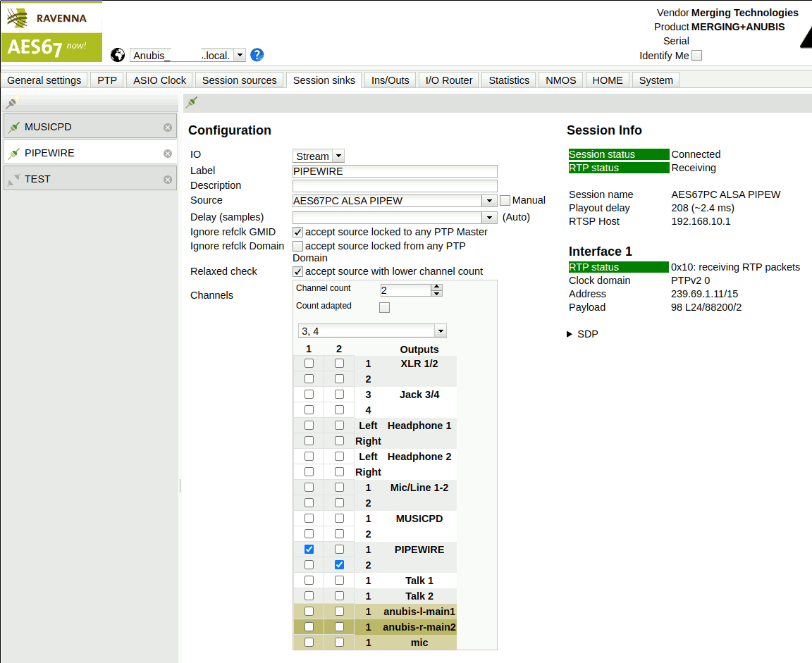The width and height of the screenshot is (812, 663).
Task: Check channel 1 for the mic output
Action: click(x=309, y=643)
